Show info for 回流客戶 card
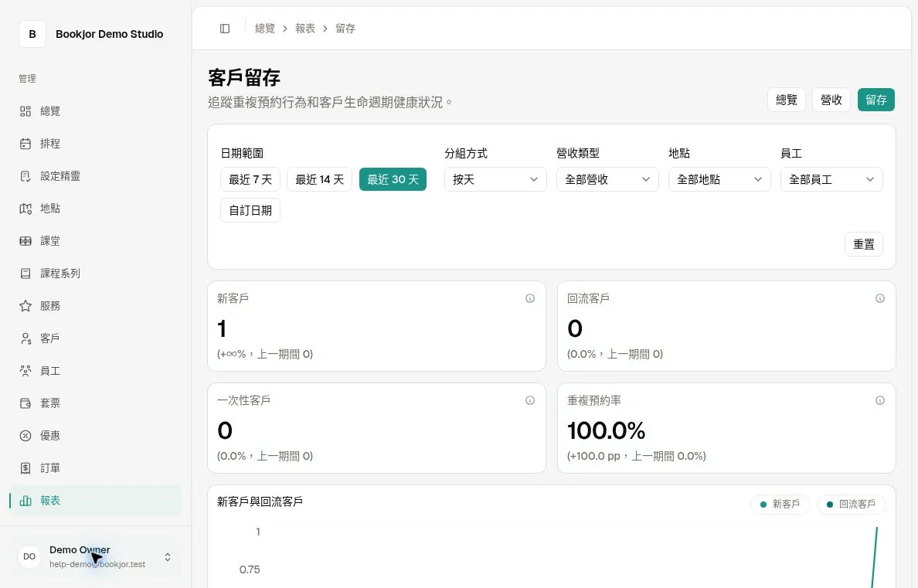 (x=880, y=299)
